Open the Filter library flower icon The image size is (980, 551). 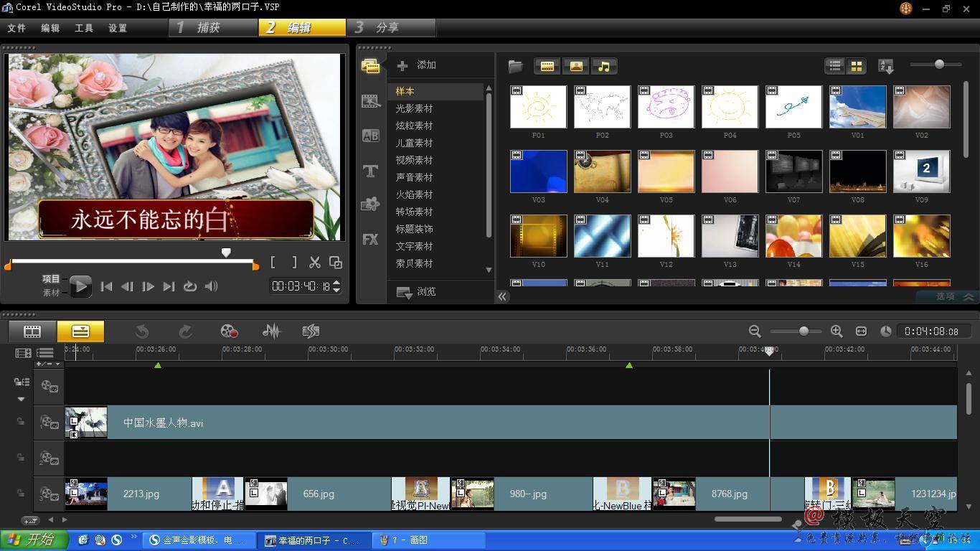tap(370, 204)
